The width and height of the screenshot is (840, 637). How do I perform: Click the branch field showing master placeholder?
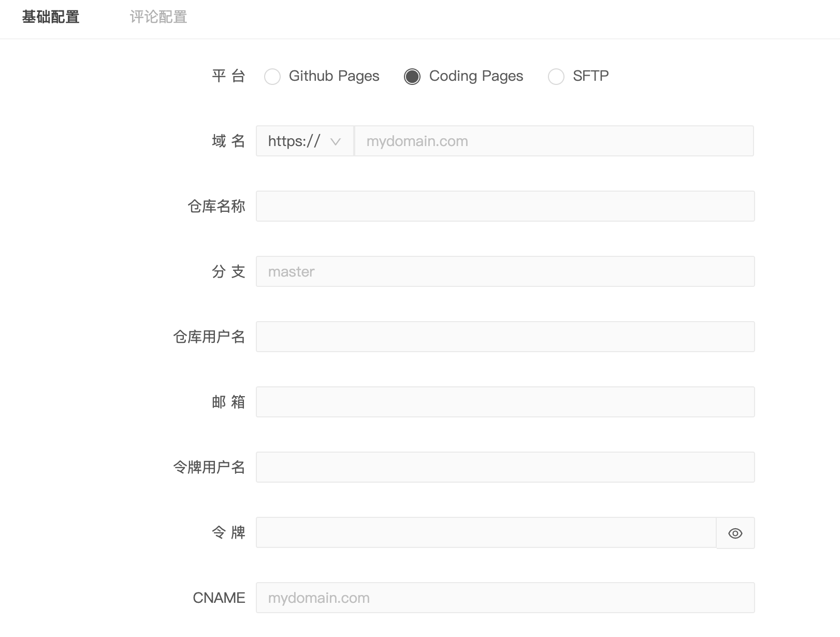505,271
